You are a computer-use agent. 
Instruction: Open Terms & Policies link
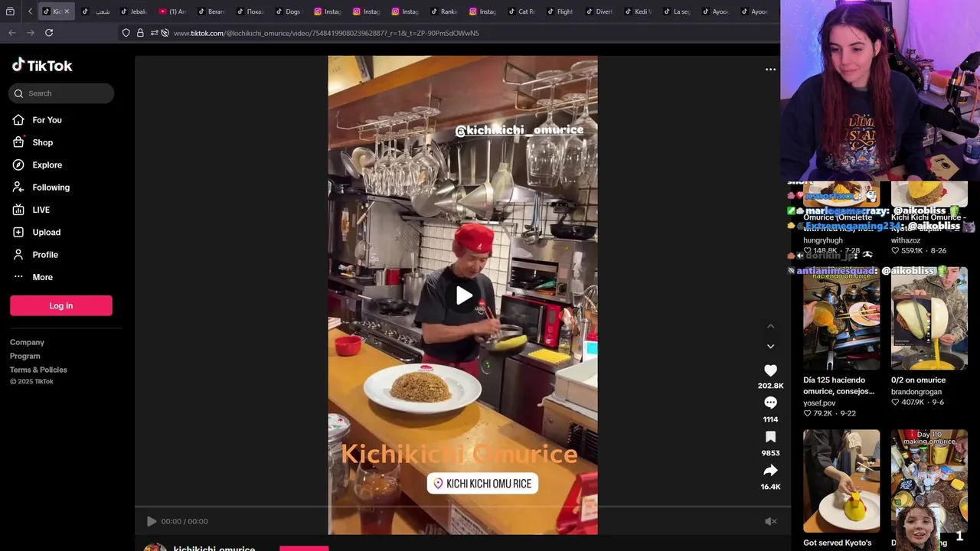38,370
